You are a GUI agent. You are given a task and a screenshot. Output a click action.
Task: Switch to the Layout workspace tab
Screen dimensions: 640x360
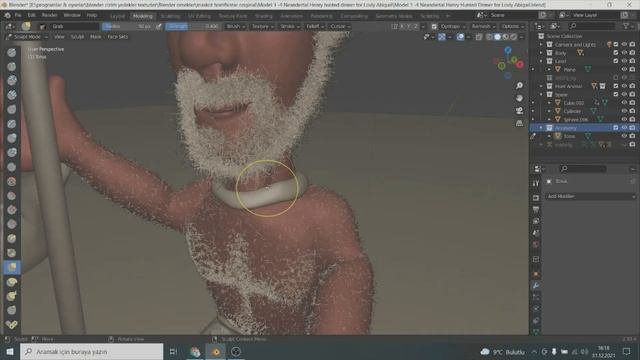(118, 16)
